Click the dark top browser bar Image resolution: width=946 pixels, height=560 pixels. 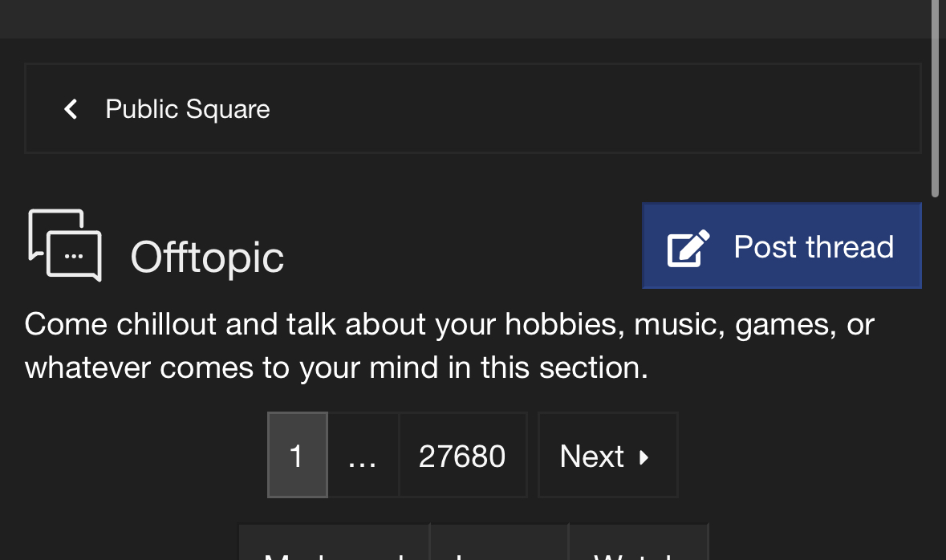coord(465,18)
